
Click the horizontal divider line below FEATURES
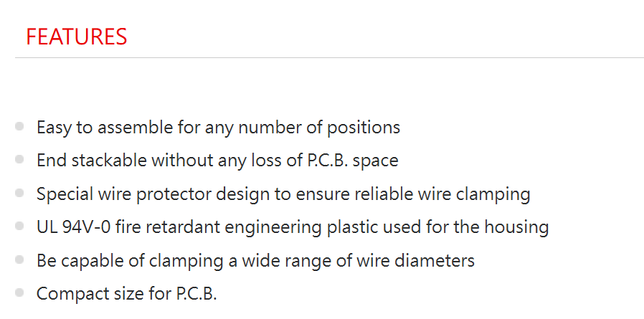click(329, 58)
